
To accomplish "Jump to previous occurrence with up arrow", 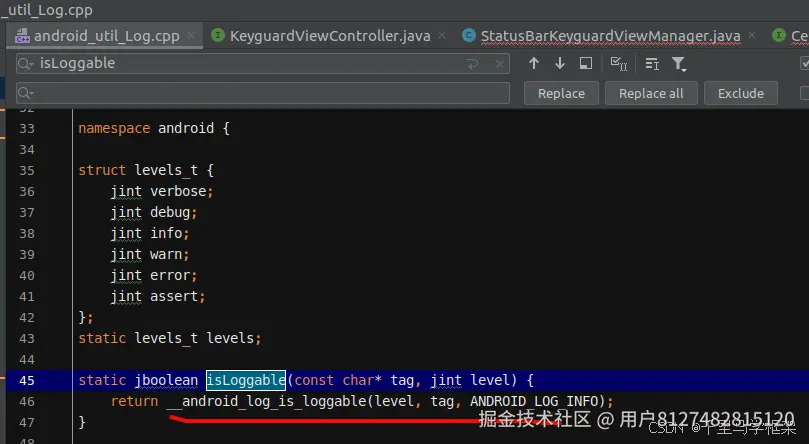I will click(x=533, y=63).
